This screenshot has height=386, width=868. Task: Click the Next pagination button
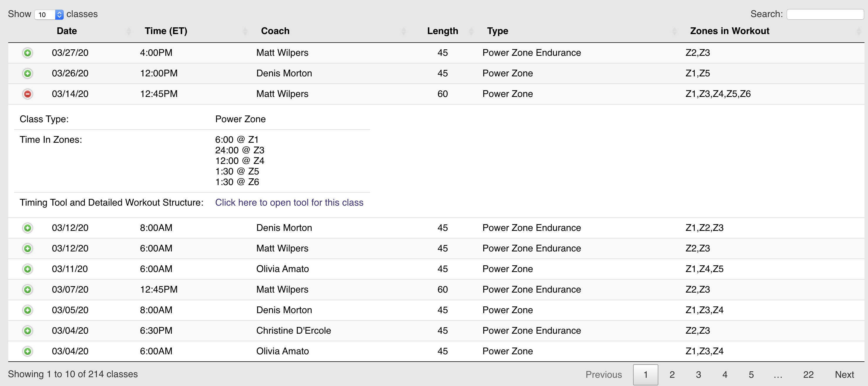click(x=845, y=374)
